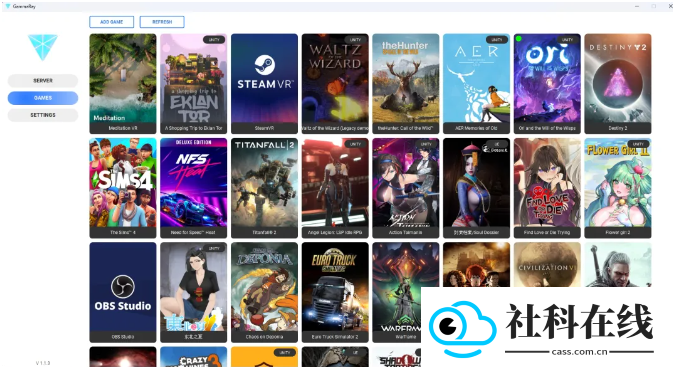The height and width of the screenshot is (367, 673).
Task: Go to SETTINGS in the sidebar
Action: 43,115
